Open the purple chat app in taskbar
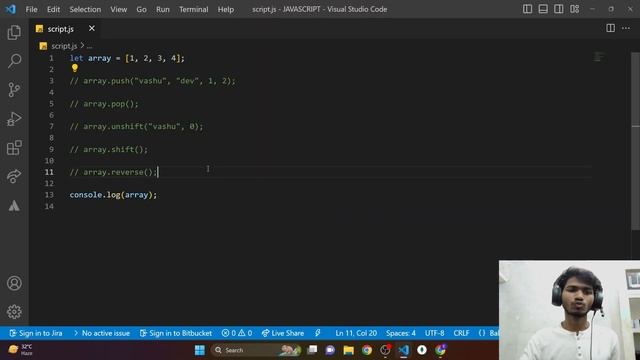 point(330,350)
